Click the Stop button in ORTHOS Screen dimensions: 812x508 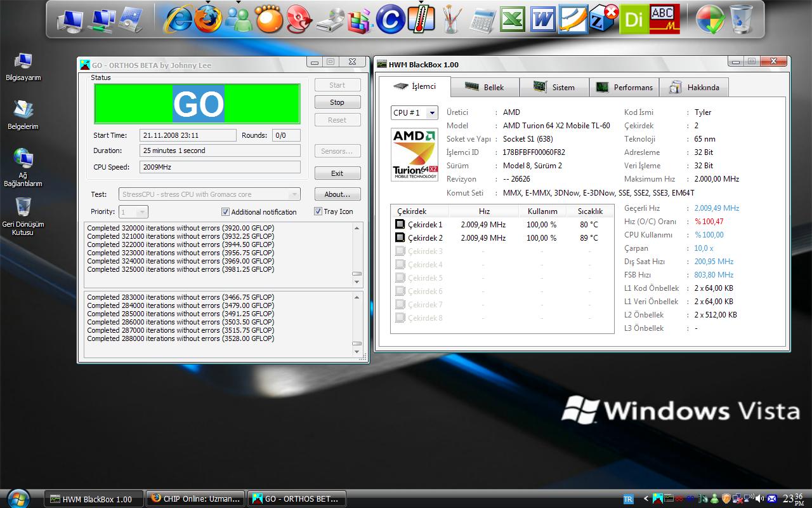pyautogui.click(x=337, y=102)
